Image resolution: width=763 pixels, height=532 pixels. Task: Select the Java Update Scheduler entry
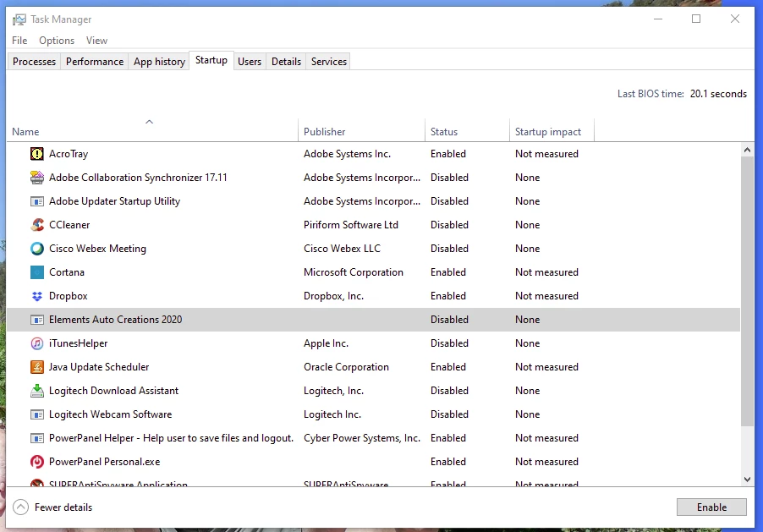click(x=99, y=367)
